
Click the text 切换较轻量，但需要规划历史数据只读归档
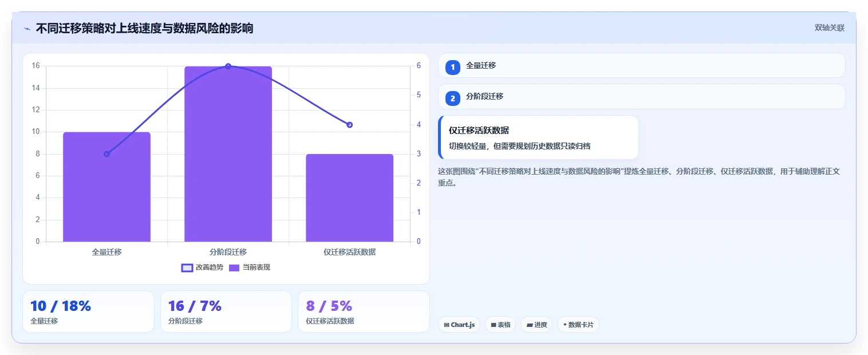519,146
